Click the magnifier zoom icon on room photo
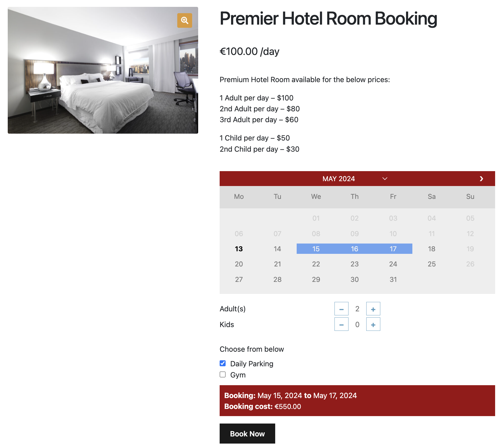504x447 pixels. (x=185, y=20)
